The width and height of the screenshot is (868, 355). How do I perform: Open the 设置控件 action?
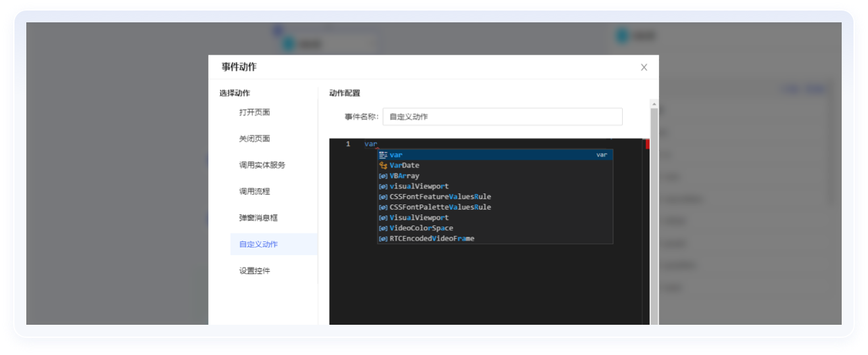(254, 270)
